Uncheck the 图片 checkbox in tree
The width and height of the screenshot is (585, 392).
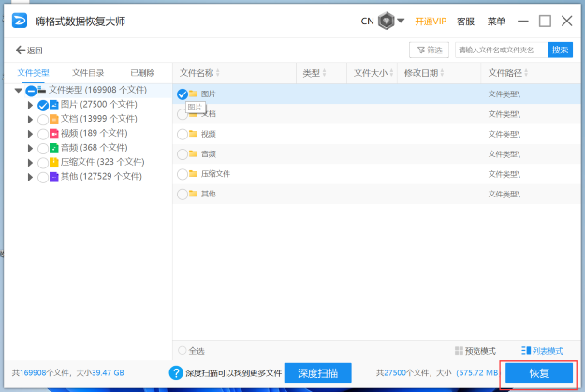pos(43,106)
